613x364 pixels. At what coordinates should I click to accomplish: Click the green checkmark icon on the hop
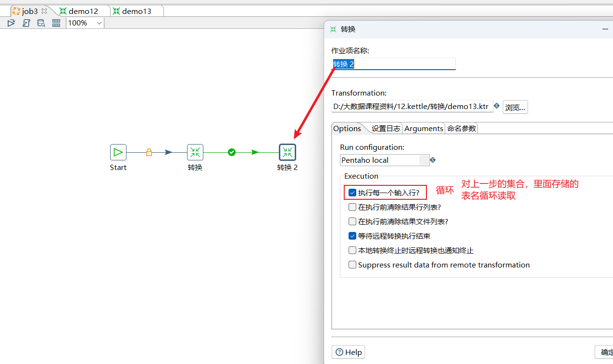coord(232,152)
